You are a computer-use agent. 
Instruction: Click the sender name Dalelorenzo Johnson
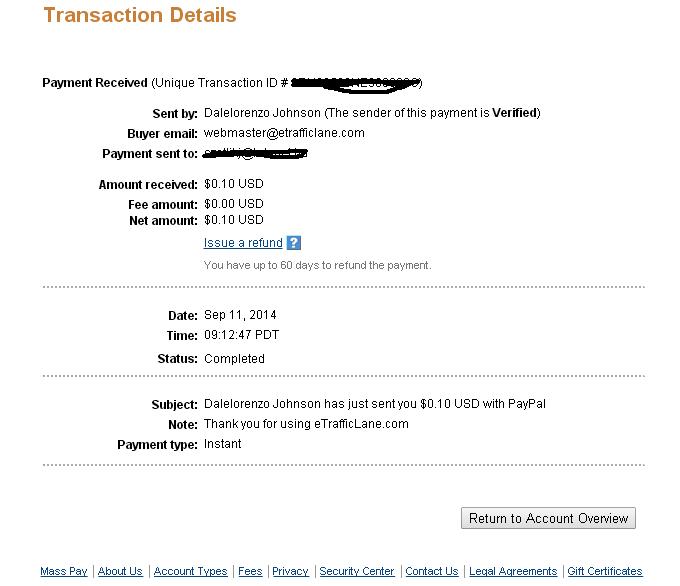point(262,113)
